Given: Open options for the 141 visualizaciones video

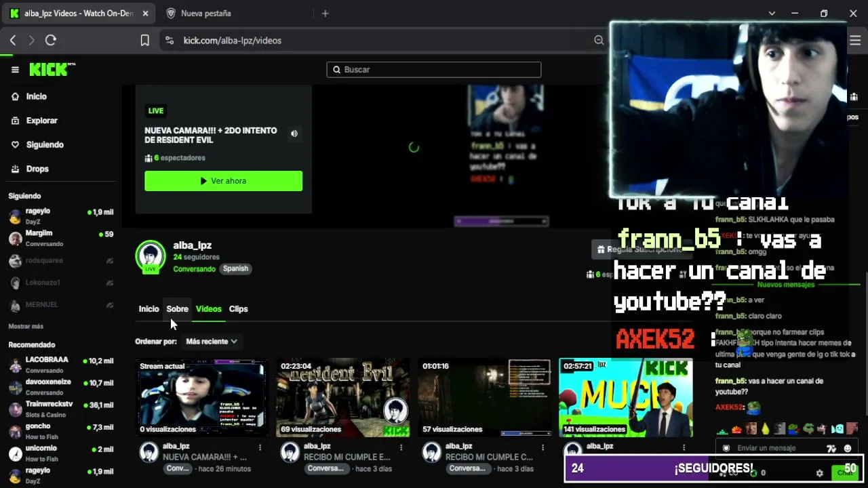Looking at the screenshot, I should (x=684, y=448).
